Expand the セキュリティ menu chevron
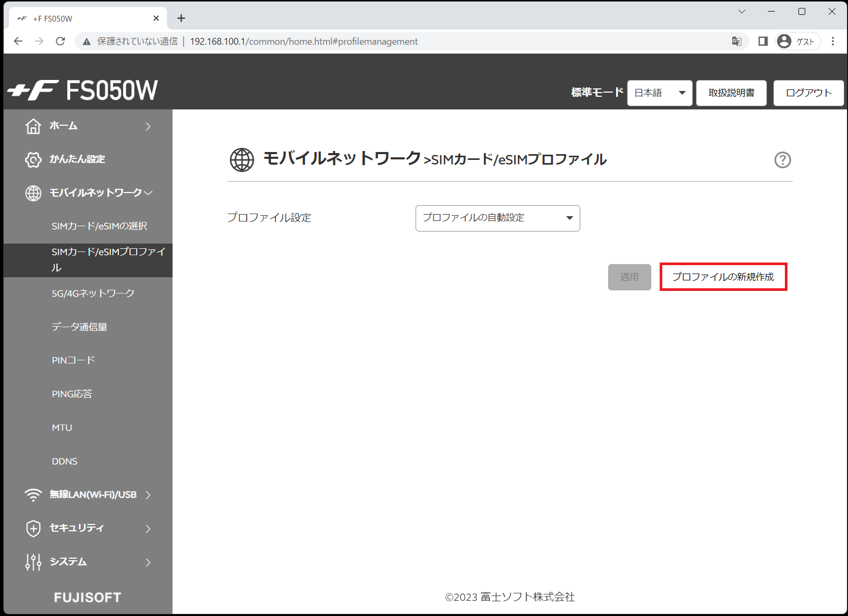This screenshot has width=848, height=616. point(148,529)
